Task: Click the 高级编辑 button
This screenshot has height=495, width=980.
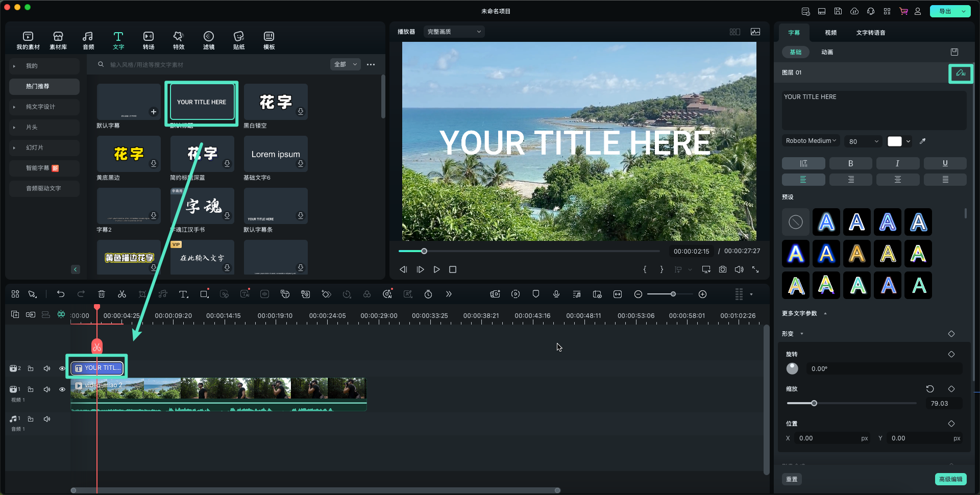Action: click(950, 479)
